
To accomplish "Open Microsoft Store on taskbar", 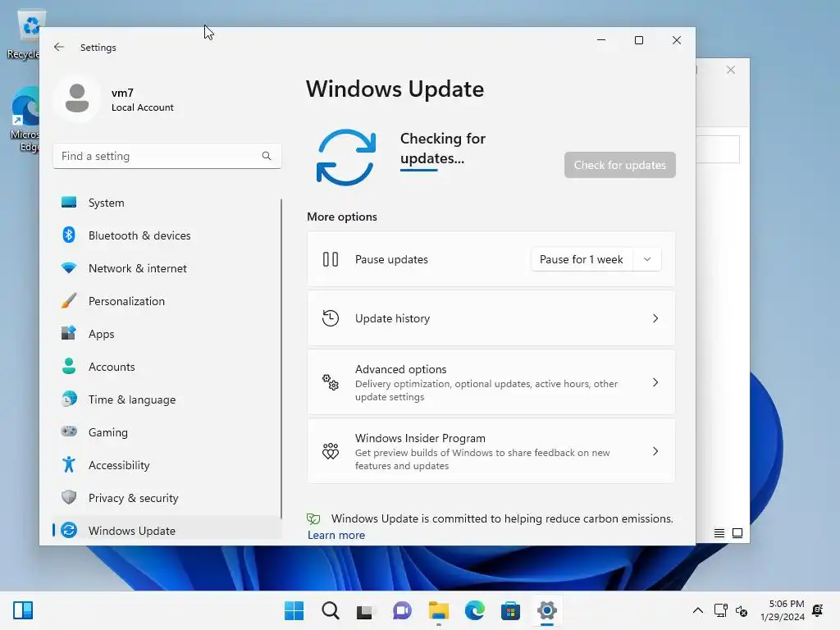I will 510,610.
